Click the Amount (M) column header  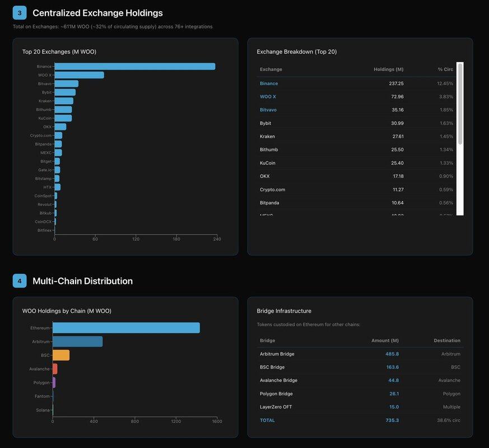385,340
